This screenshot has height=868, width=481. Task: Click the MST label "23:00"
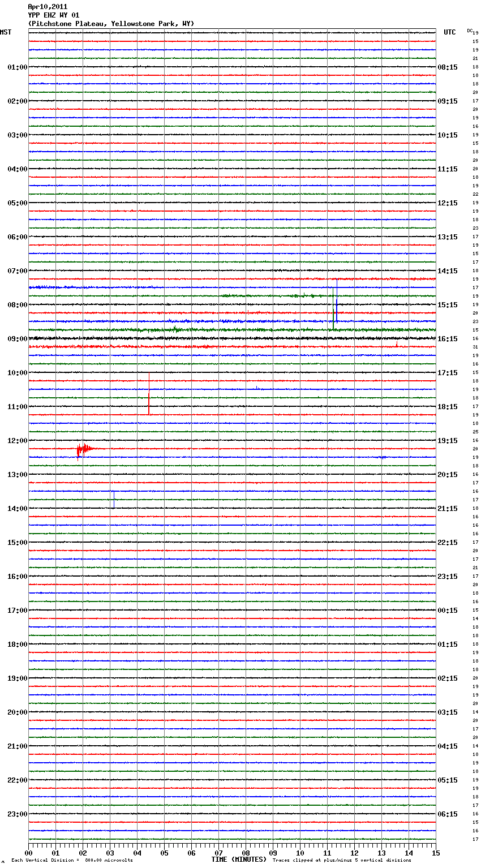[18, 814]
